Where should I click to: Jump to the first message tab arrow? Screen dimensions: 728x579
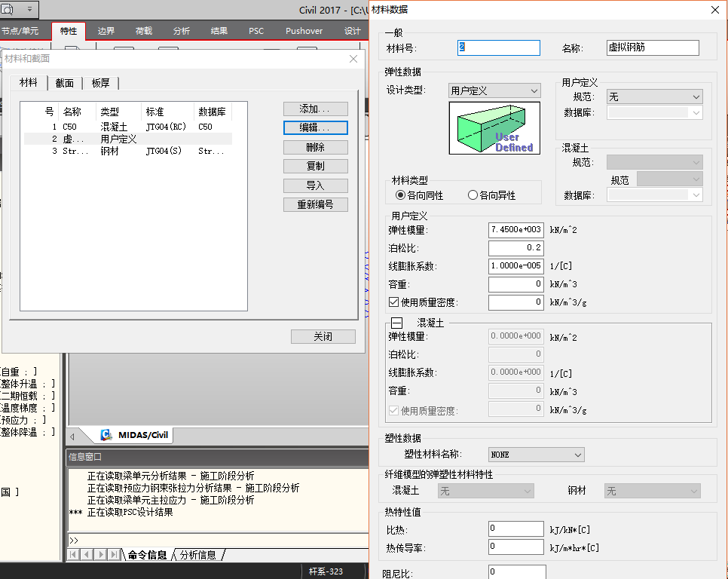[x=74, y=555]
